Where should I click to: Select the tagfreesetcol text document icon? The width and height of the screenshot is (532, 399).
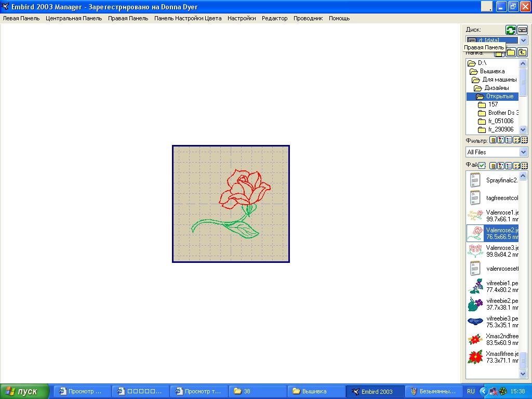(475, 197)
